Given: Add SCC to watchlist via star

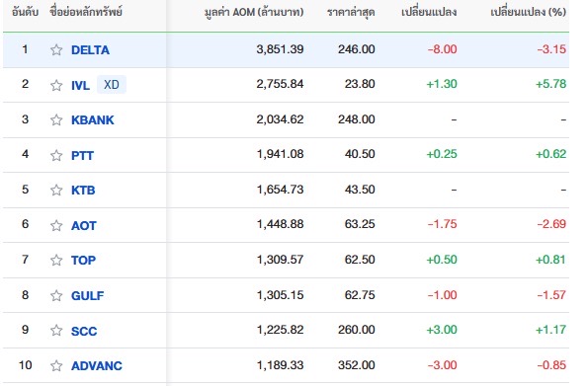Looking at the screenshot, I should 56,330.
